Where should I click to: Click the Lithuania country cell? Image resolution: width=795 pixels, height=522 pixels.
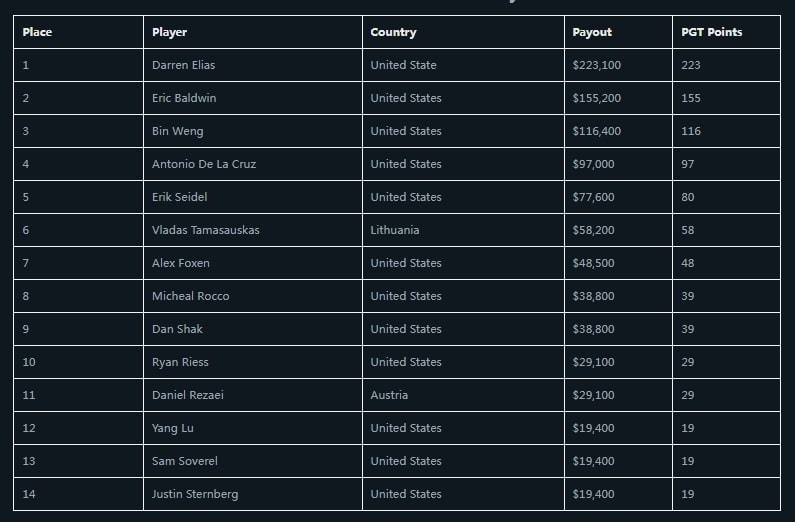[x=395, y=230]
